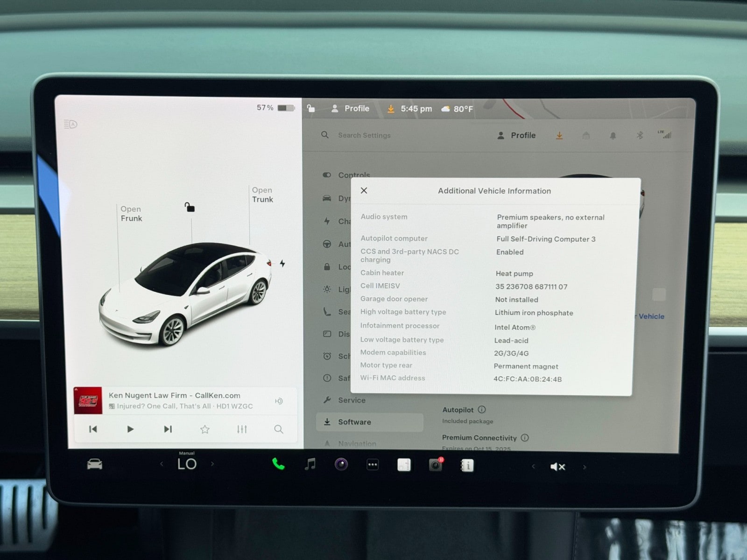Click the Bluetooth icon in settings header
Image resolution: width=747 pixels, height=560 pixels.
coord(640,135)
